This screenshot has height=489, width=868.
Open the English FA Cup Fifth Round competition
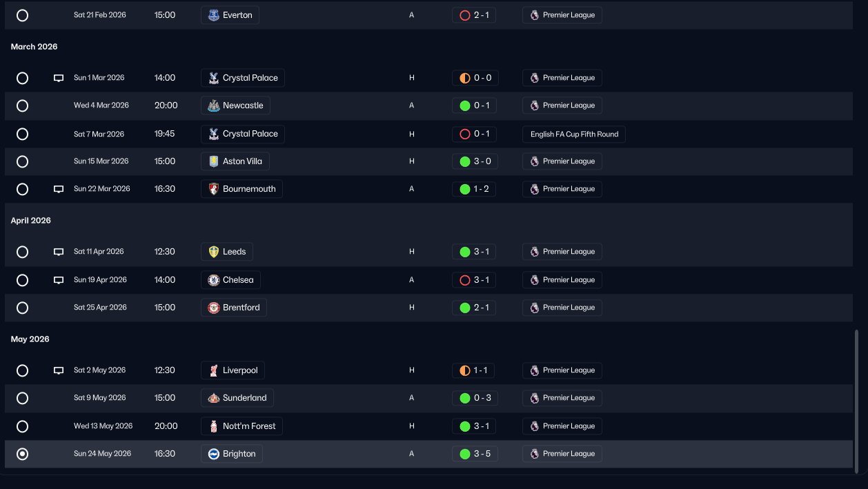[574, 134]
